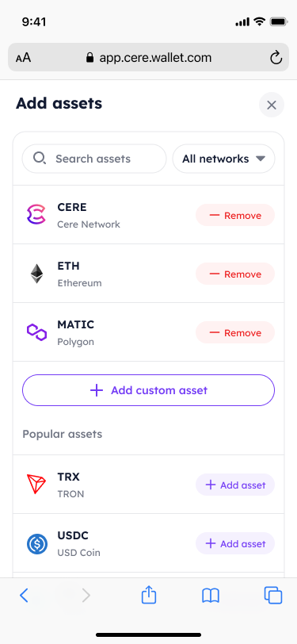Reload the page using refresh icon
The width and height of the screenshot is (297, 644).
pos(276,58)
